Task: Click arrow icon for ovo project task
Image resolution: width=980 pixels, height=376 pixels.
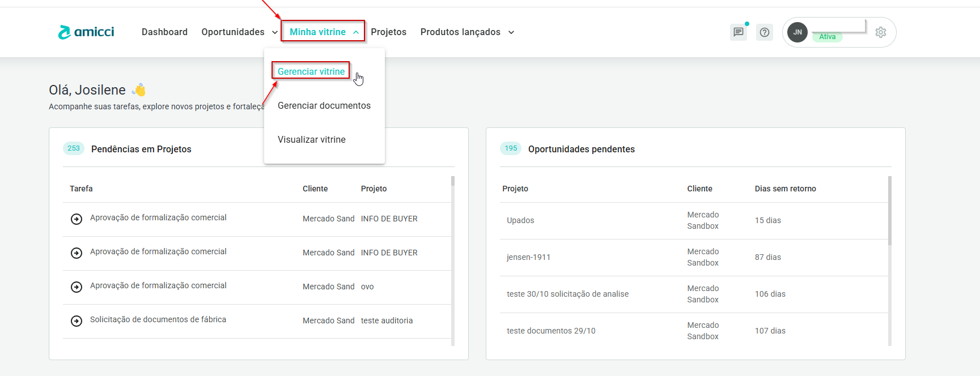Action: (x=77, y=287)
